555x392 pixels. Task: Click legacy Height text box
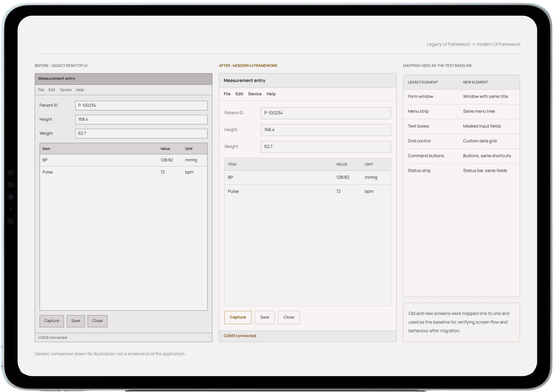141,120
